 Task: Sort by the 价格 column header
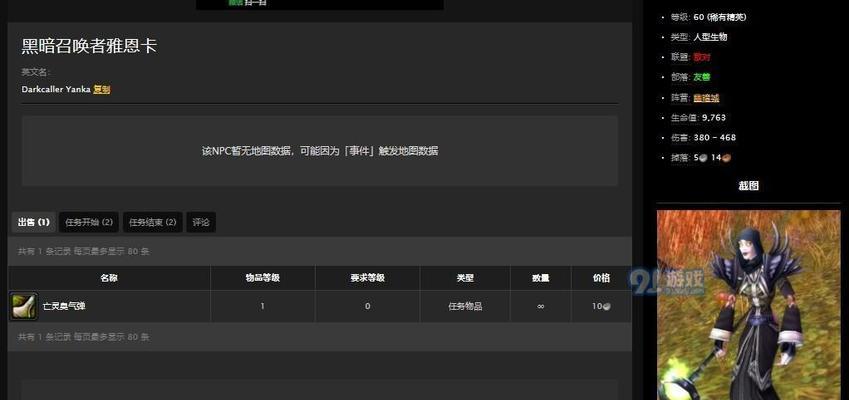pos(601,278)
